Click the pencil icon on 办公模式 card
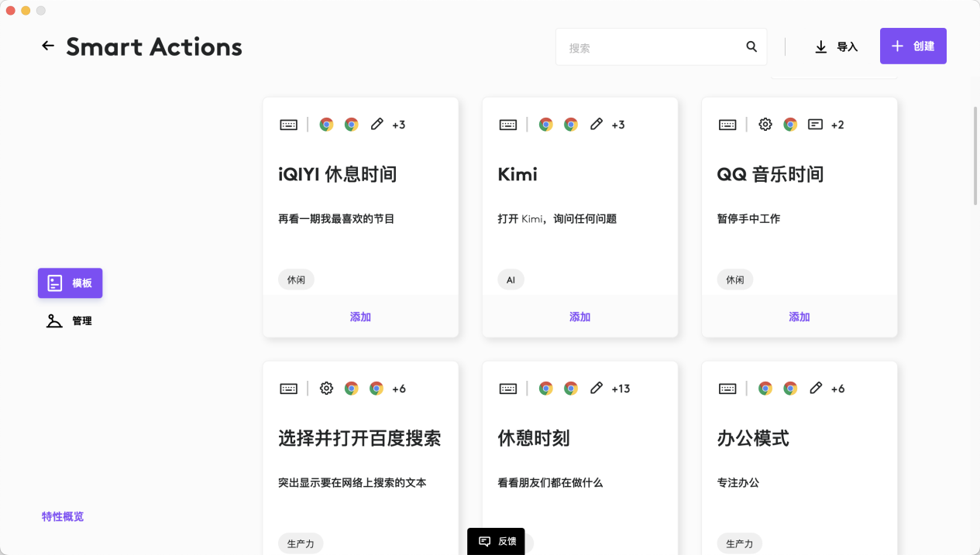Screen dimensions: 980x555 click(816, 388)
